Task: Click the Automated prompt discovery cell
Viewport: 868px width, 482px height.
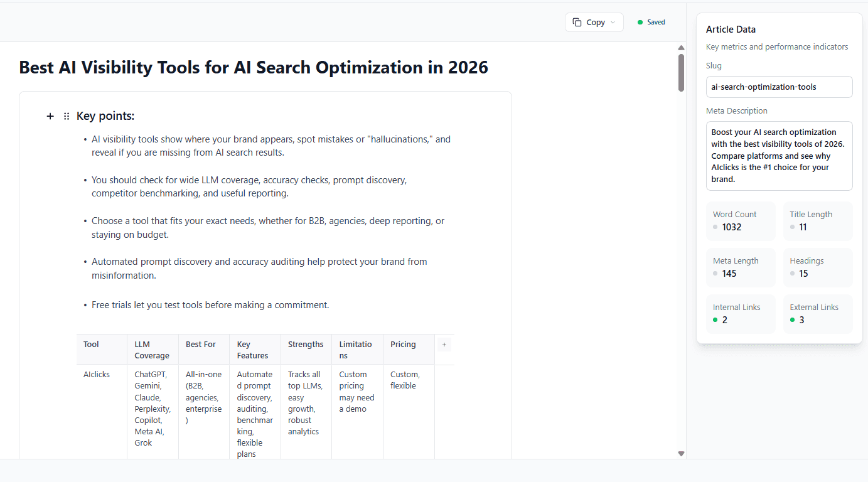Action: (255, 412)
